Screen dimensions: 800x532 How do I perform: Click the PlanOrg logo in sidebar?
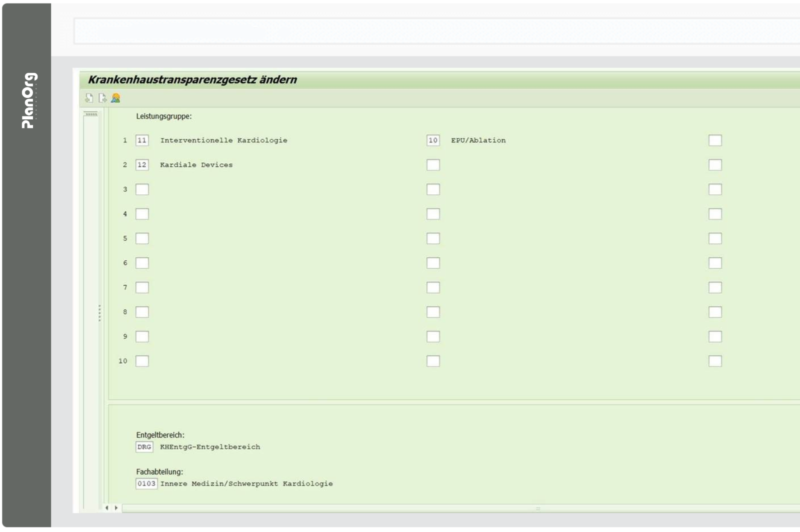[29, 100]
